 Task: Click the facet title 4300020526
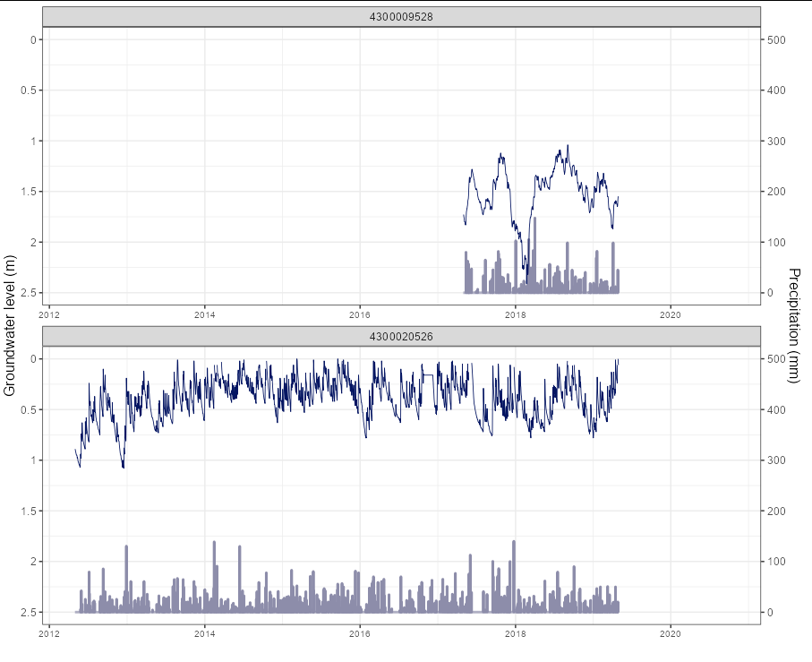pos(401,337)
